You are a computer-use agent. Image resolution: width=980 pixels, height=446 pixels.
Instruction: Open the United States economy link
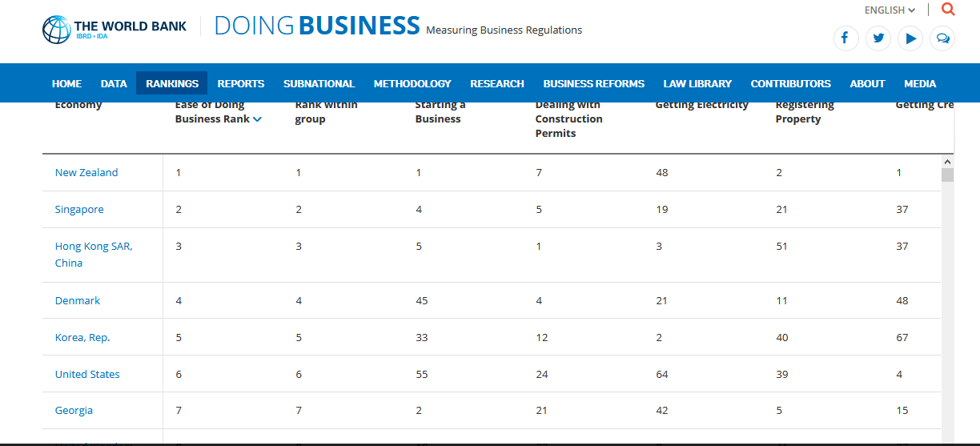click(87, 374)
